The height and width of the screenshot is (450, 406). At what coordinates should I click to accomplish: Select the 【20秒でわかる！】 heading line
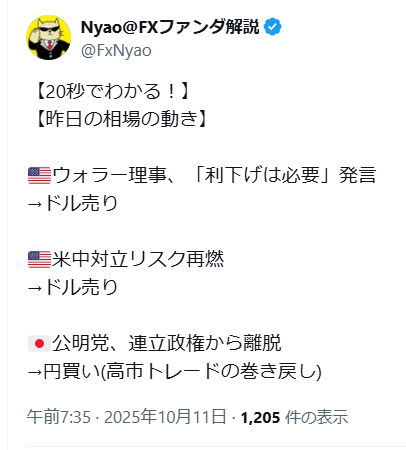pyautogui.click(x=112, y=92)
